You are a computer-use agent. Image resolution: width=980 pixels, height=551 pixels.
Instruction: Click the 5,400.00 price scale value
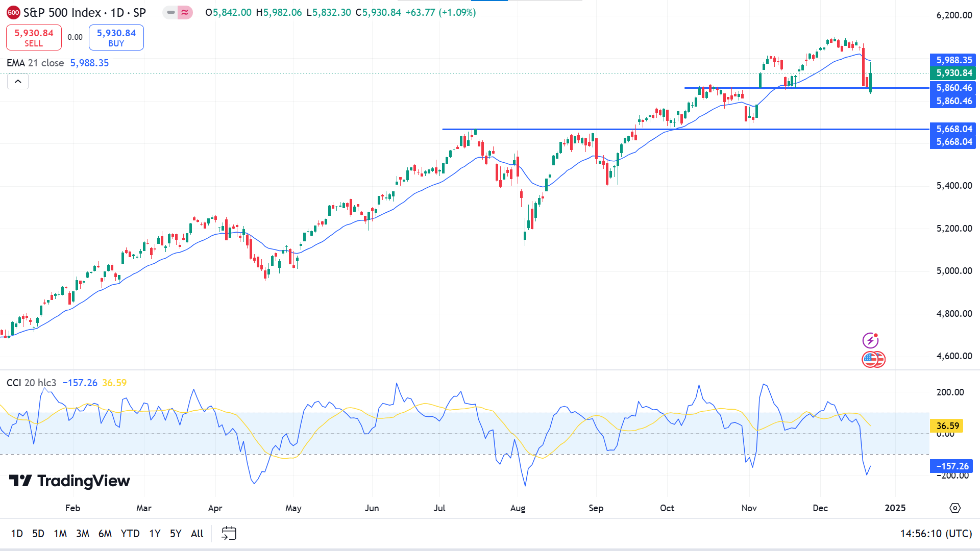point(954,186)
